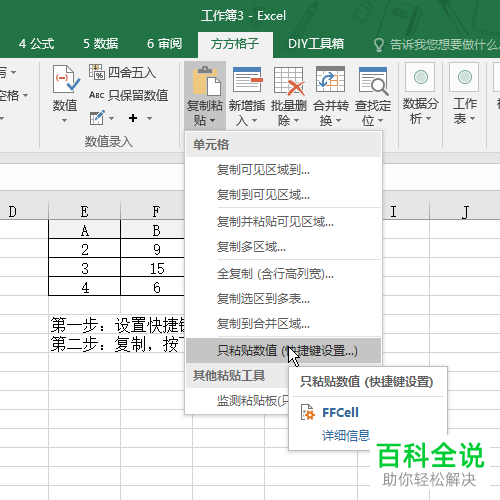Click the 四舍五入 rounding icon
Viewport: 500px width, 500px height.
[97, 72]
